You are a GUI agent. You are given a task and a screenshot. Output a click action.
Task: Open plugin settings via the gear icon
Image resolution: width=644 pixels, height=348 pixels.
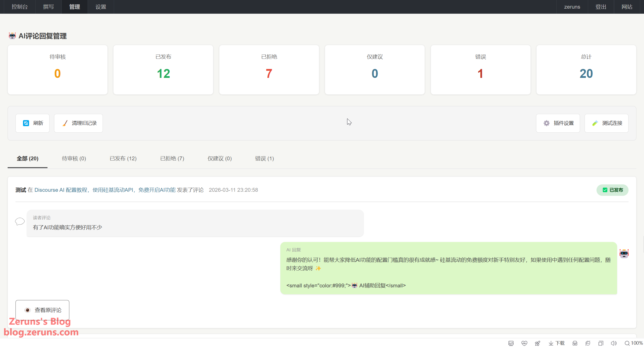click(x=546, y=123)
